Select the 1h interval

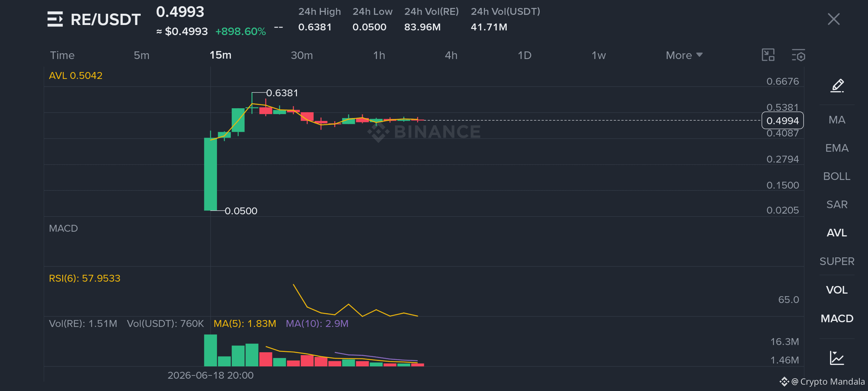coord(379,55)
